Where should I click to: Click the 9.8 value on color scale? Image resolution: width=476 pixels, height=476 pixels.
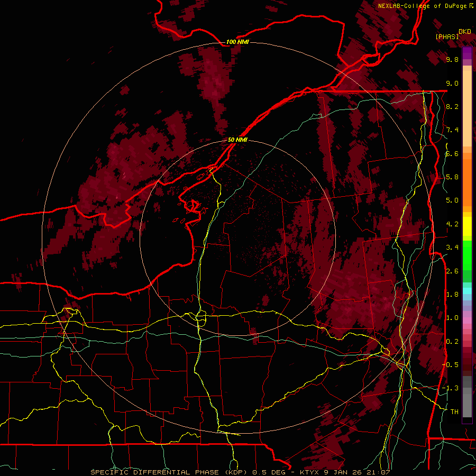tap(452, 59)
